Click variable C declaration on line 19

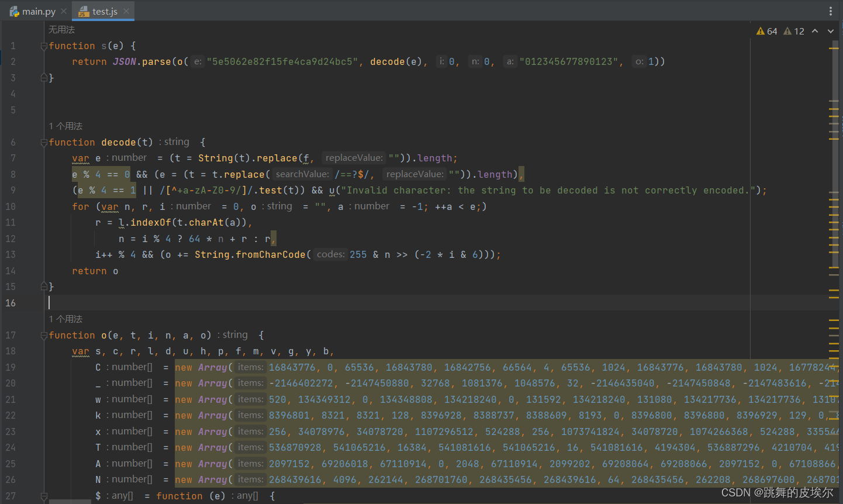pos(98,367)
